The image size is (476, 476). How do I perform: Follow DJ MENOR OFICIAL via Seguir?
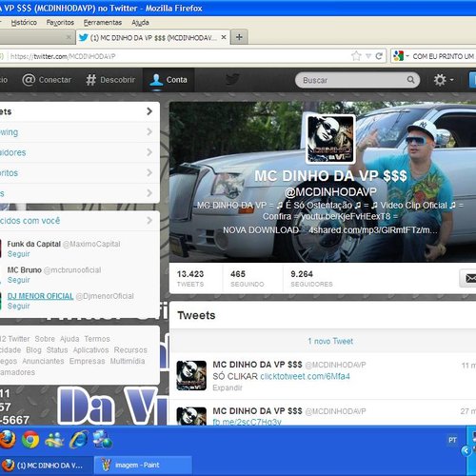[x=18, y=306]
